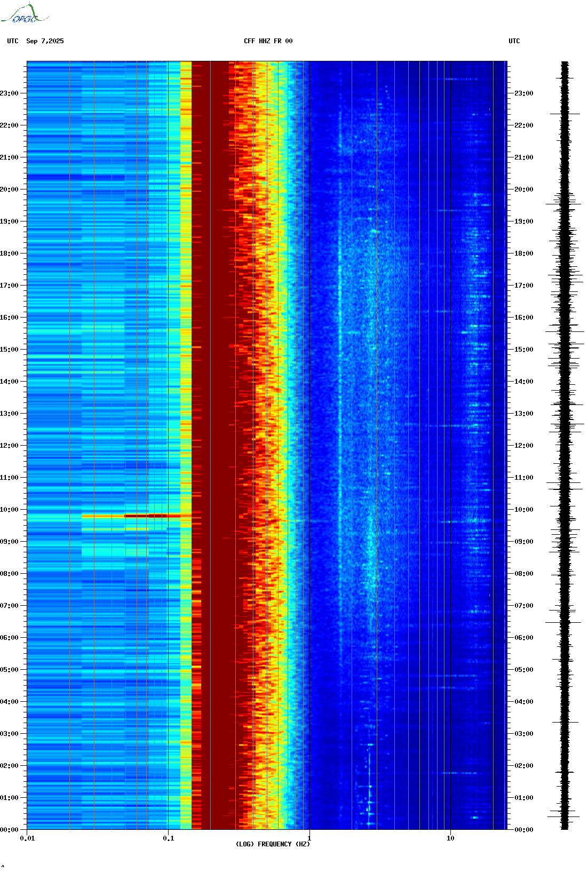Click the '10' frequency axis label

tap(450, 838)
